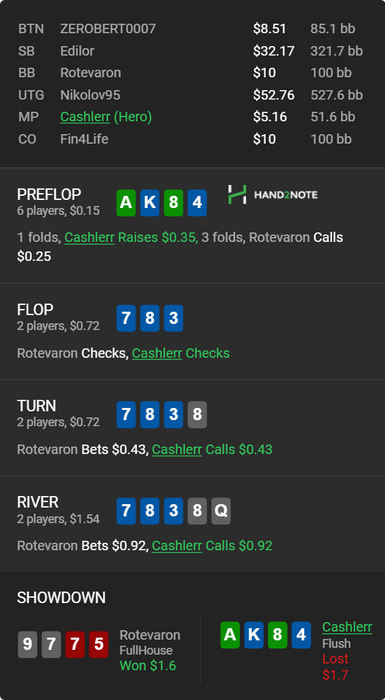Click the Hand2Note logo
This screenshot has width=385, height=700.
click(272, 195)
